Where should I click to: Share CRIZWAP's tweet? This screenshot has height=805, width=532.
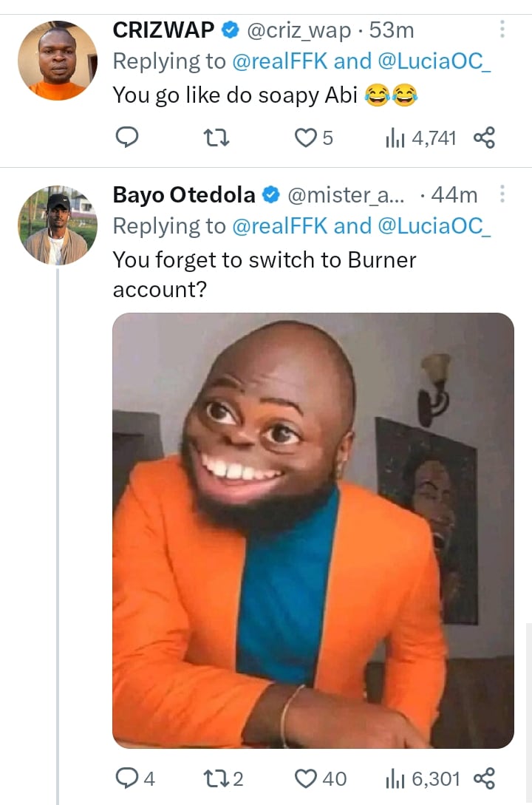[483, 137]
